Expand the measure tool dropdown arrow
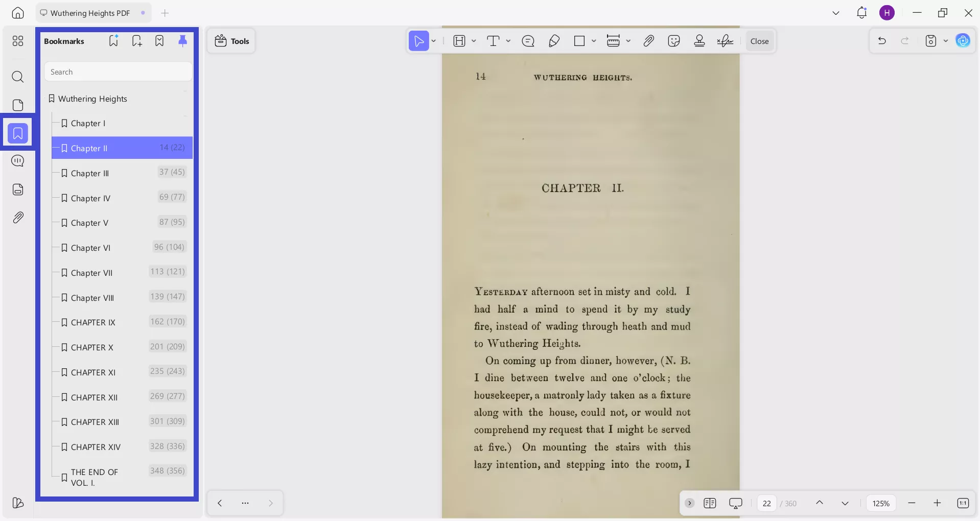Image resolution: width=980 pixels, height=521 pixels. tap(628, 41)
